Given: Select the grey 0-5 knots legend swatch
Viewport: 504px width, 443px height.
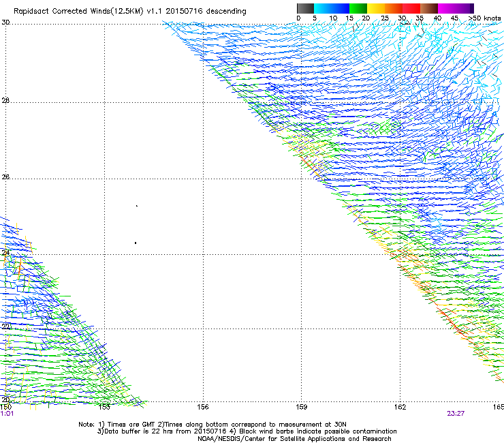Looking at the screenshot, I should coord(305,8).
